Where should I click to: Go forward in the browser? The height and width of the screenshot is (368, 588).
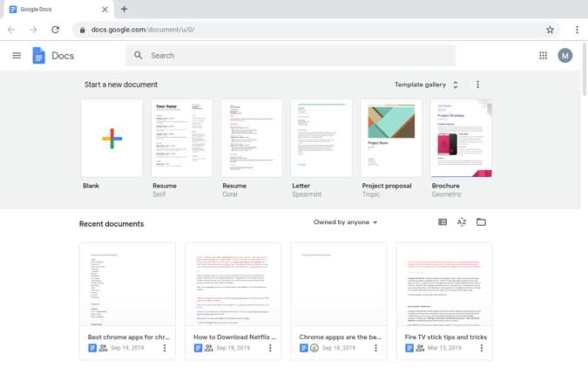[x=33, y=30]
